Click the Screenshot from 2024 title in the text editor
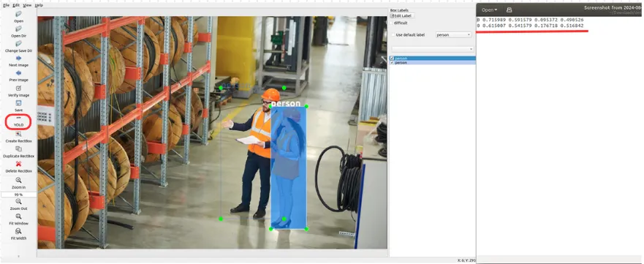Screen dimensions: 644x264 tap(613, 8)
